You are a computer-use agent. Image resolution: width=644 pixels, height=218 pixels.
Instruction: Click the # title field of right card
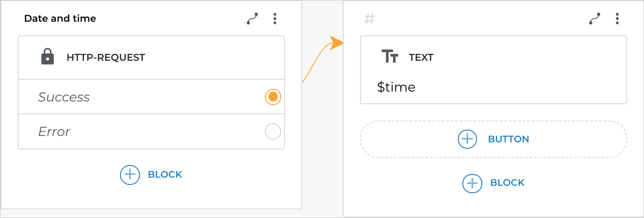[x=370, y=19]
